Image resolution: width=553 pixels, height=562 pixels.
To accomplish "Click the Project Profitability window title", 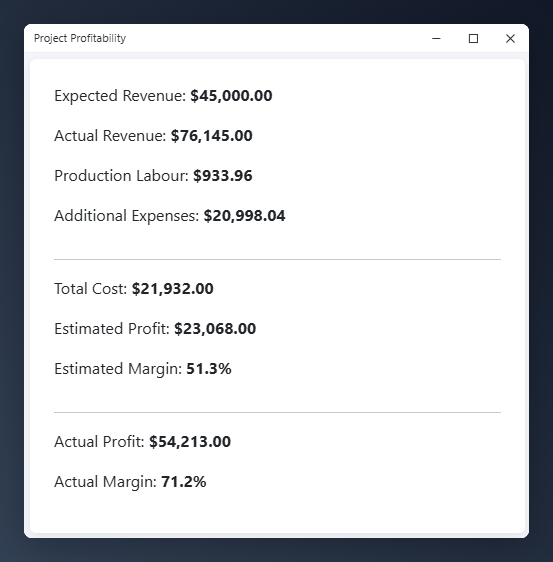I will tap(80, 38).
